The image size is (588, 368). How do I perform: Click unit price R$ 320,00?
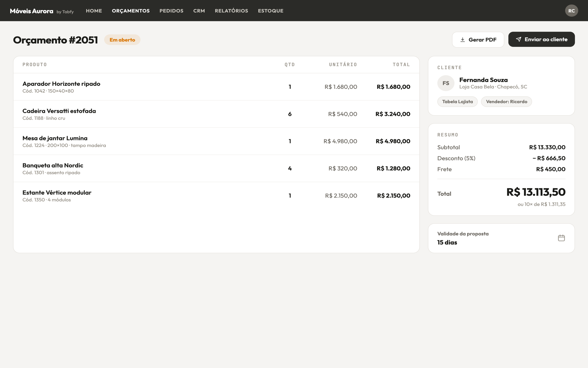pos(343,168)
